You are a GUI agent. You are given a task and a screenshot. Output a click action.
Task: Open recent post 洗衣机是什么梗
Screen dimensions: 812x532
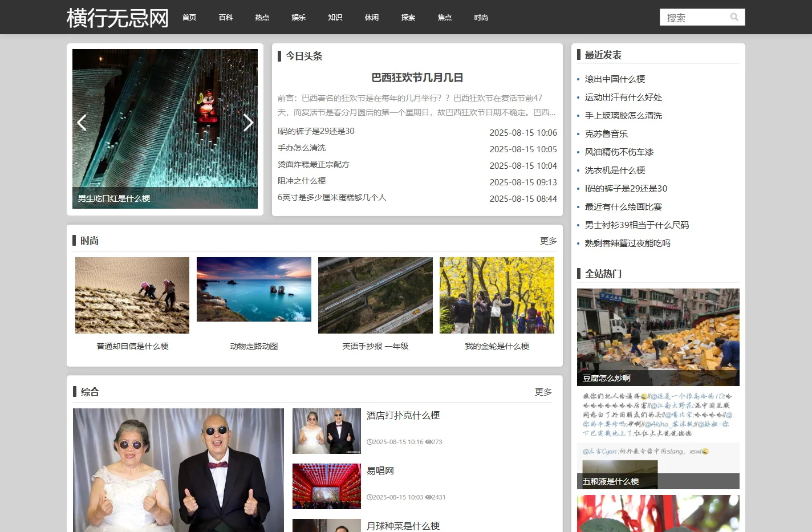pyautogui.click(x=615, y=170)
